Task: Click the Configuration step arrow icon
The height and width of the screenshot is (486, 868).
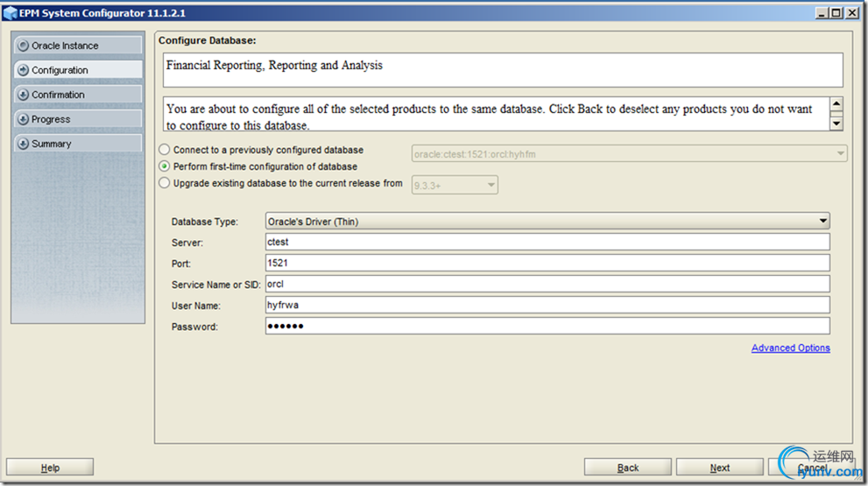Action: [x=24, y=70]
